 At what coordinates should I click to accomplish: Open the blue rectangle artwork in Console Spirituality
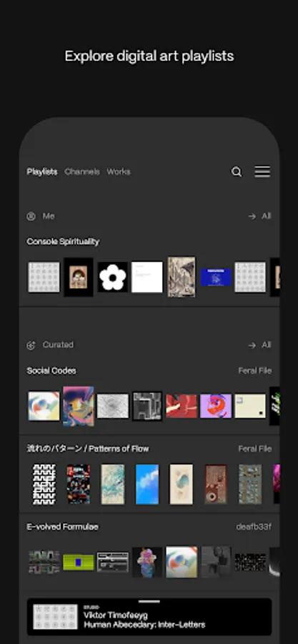216,277
